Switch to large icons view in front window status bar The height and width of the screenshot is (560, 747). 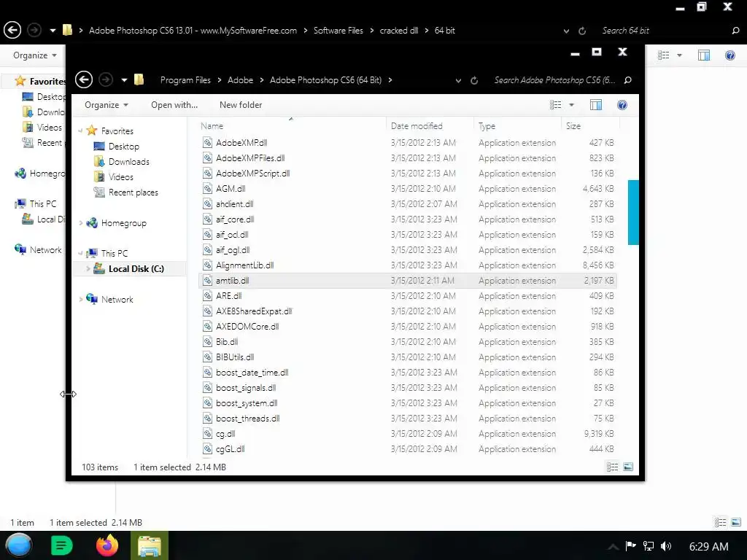(x=628, y=467)
